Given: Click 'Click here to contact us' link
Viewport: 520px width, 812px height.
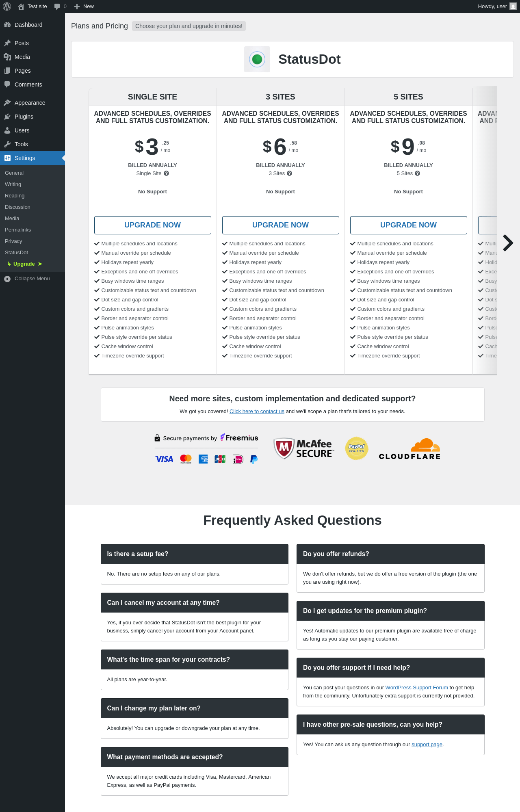Looking at the screenshot, I should (257, 411).
